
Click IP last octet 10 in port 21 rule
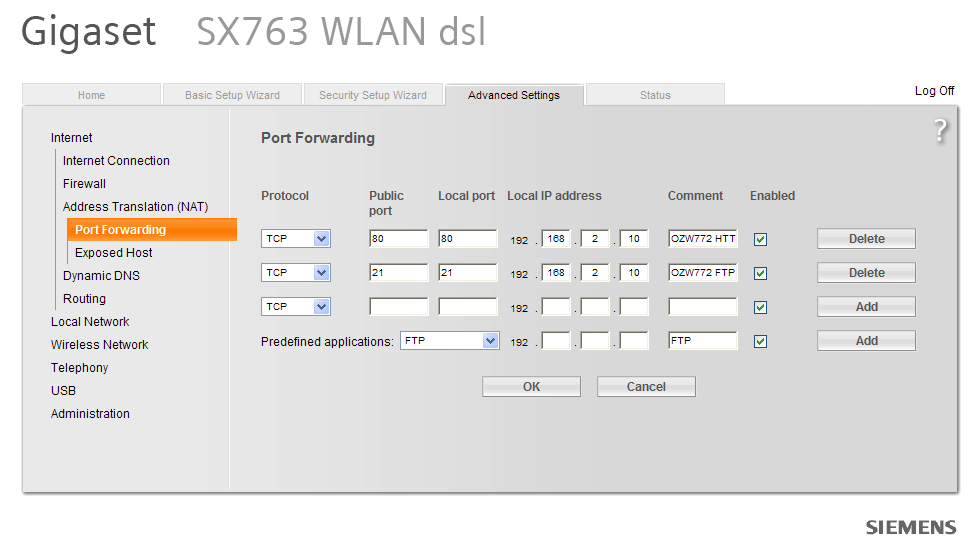(634, 273)
